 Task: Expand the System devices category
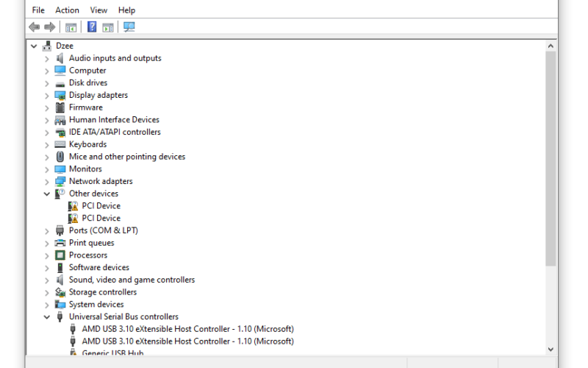click(x=47, y=305)
